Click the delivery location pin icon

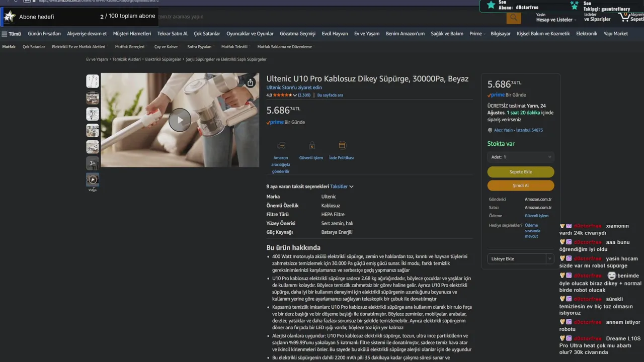[490, 130]
